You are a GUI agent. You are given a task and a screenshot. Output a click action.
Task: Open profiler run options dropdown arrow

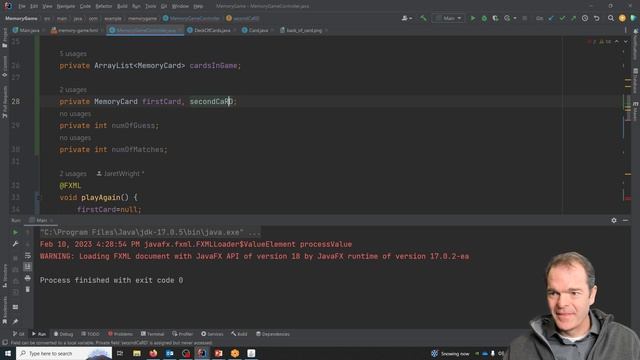515,18
